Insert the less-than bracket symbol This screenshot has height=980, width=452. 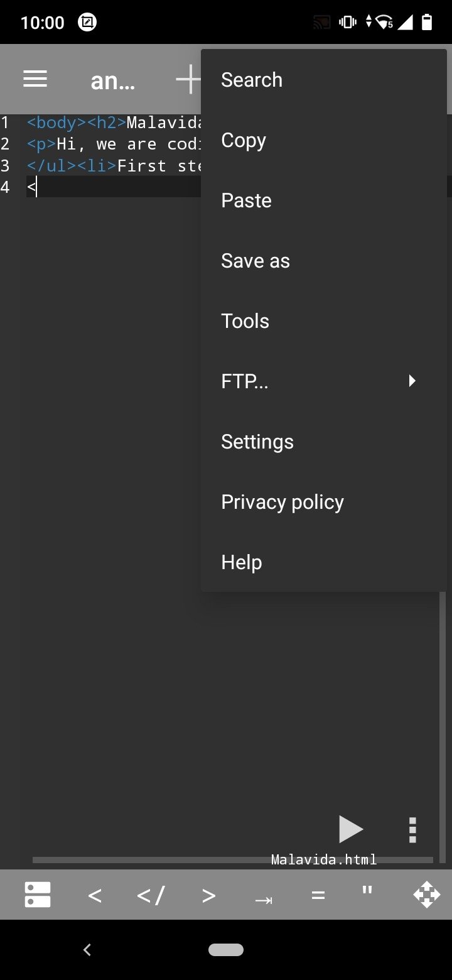click(95, 895)
